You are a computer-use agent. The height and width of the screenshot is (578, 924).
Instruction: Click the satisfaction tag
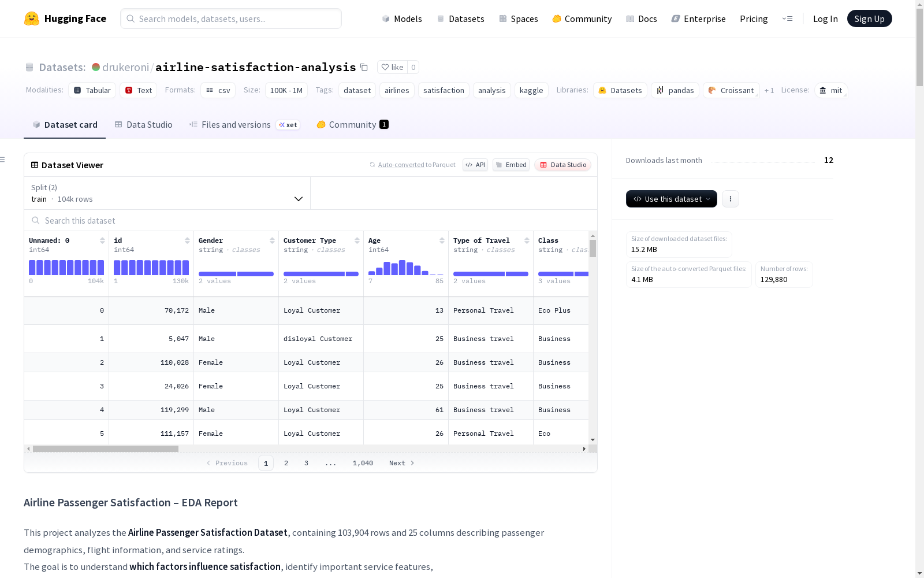[x=444, y=90]
